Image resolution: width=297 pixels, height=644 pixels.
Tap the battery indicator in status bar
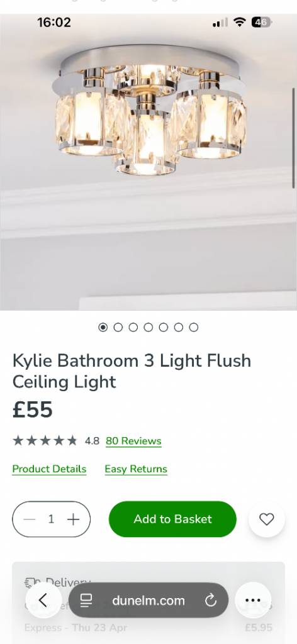coord(262,22)
